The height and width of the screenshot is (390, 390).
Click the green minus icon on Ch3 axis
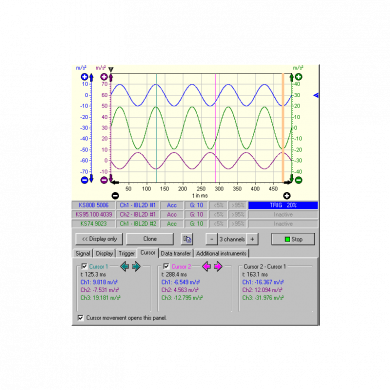click(299, 180)
